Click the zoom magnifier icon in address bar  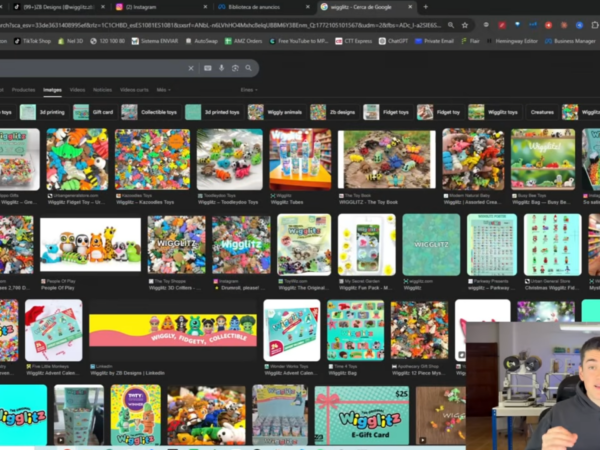pyautogui.click(x=451, y=25)
